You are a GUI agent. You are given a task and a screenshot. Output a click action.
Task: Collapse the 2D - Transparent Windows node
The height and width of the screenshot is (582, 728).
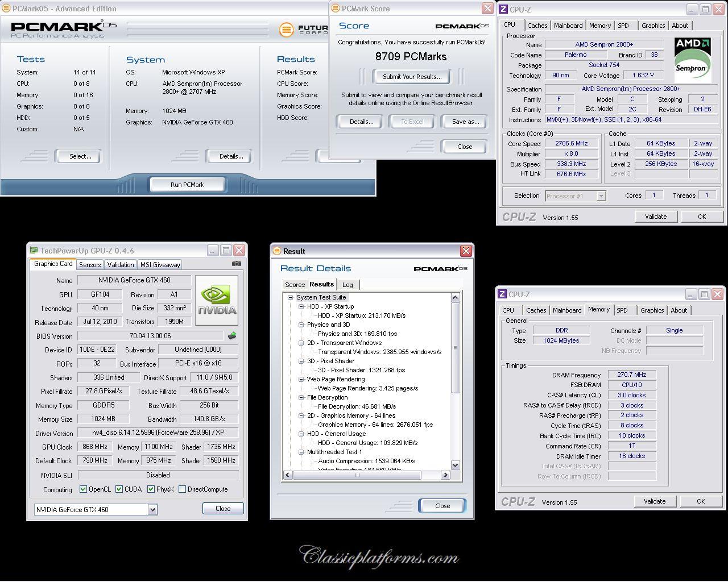point(301,343)
